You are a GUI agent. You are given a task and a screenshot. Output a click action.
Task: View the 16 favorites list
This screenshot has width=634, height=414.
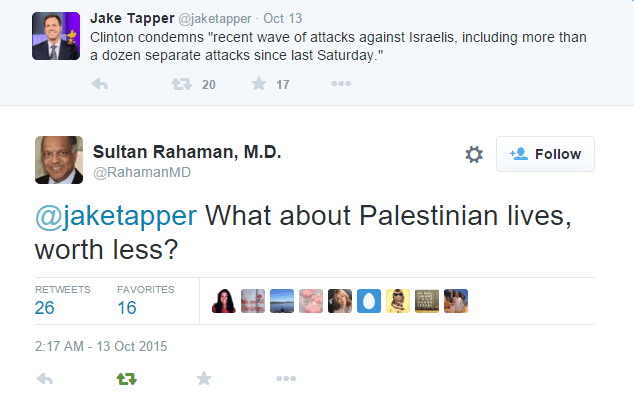[x=127, y=308]
